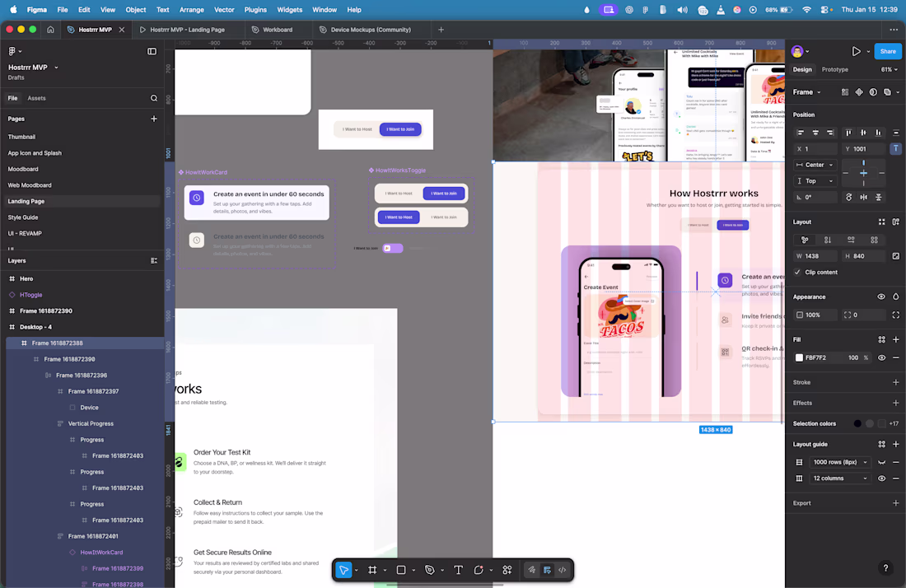This screenshot has width=906, height=588.
Task: Open the user avatar dropdown
Action: (x=800, y=51)
